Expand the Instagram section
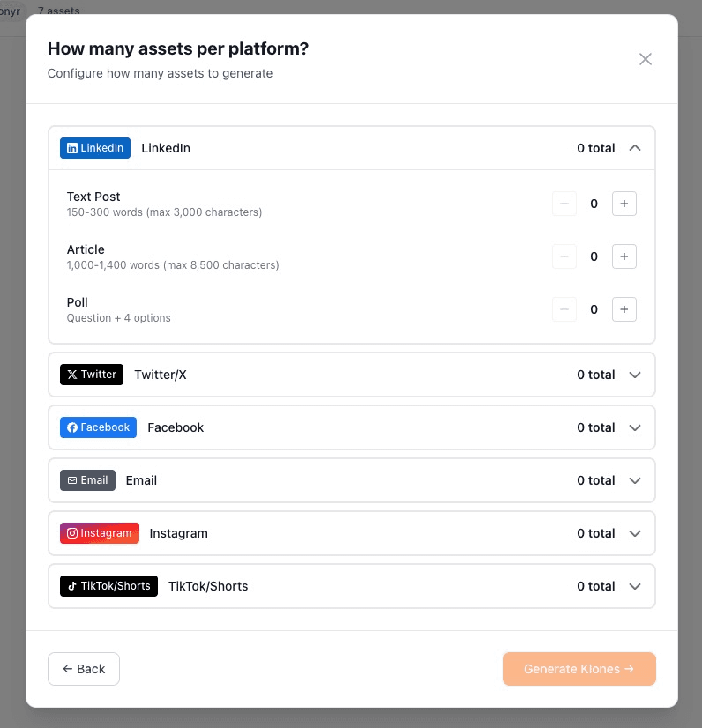 pos(635,533)
